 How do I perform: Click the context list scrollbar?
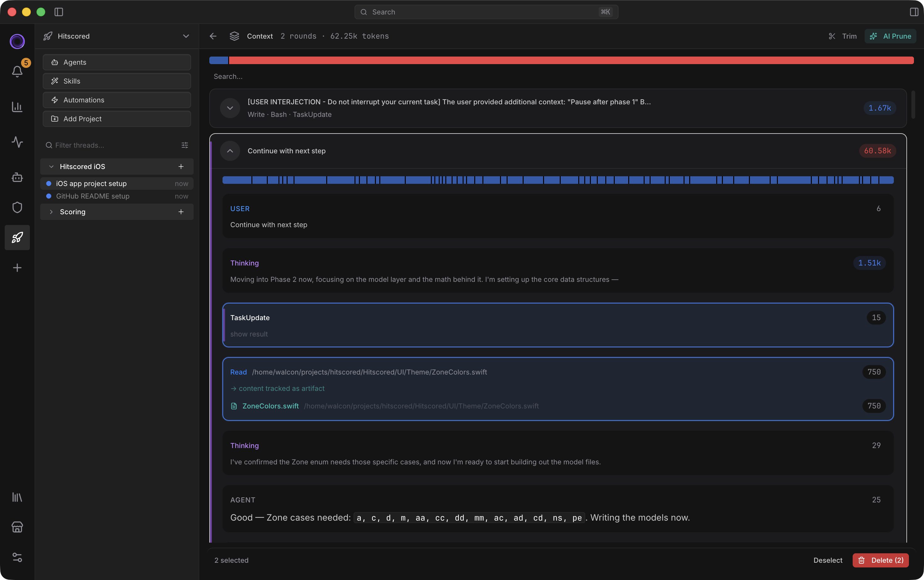coord(913,105)
